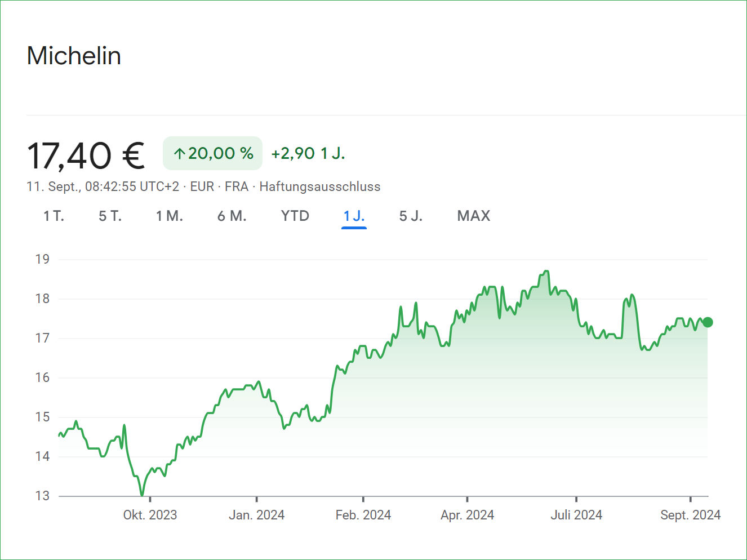Open the Haftungsausschluss link

pos(320,186)
